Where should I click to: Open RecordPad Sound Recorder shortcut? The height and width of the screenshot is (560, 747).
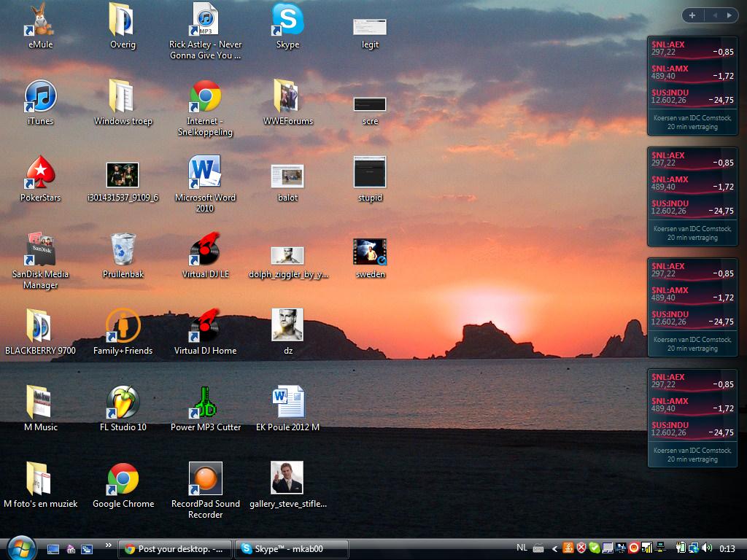tap(205, 479)
